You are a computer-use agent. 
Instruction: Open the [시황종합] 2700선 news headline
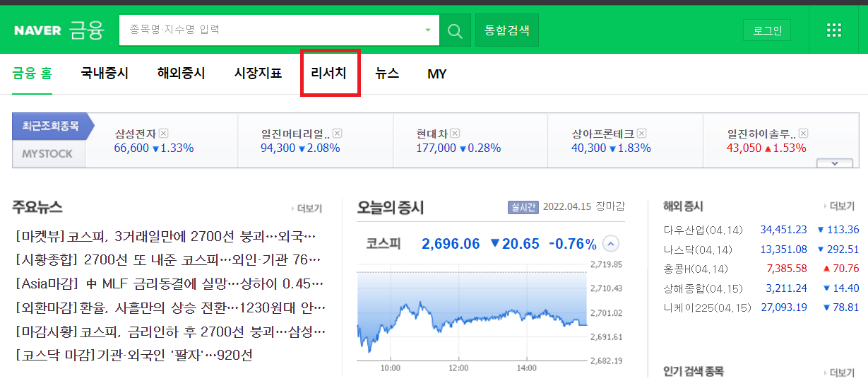(x=168, y=259)
